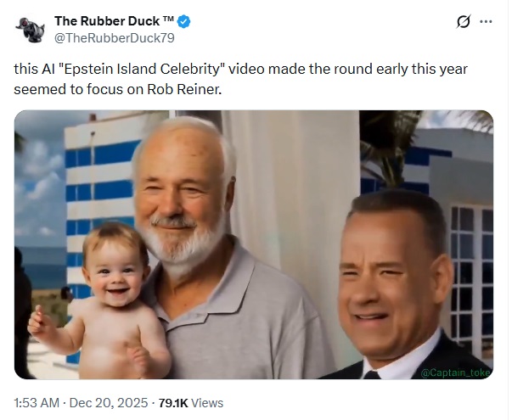Open the Grok slashed-circle icon

(x=464, y=22)
